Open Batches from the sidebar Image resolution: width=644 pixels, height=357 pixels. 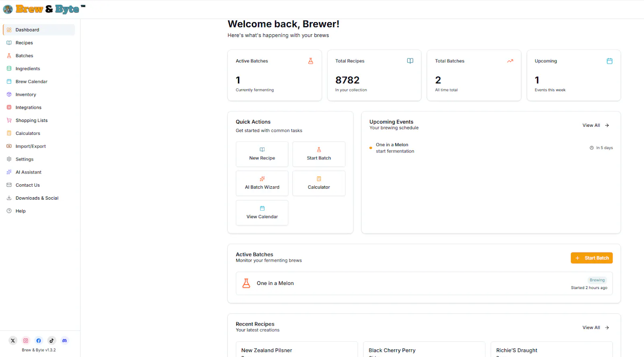point(39,56)
